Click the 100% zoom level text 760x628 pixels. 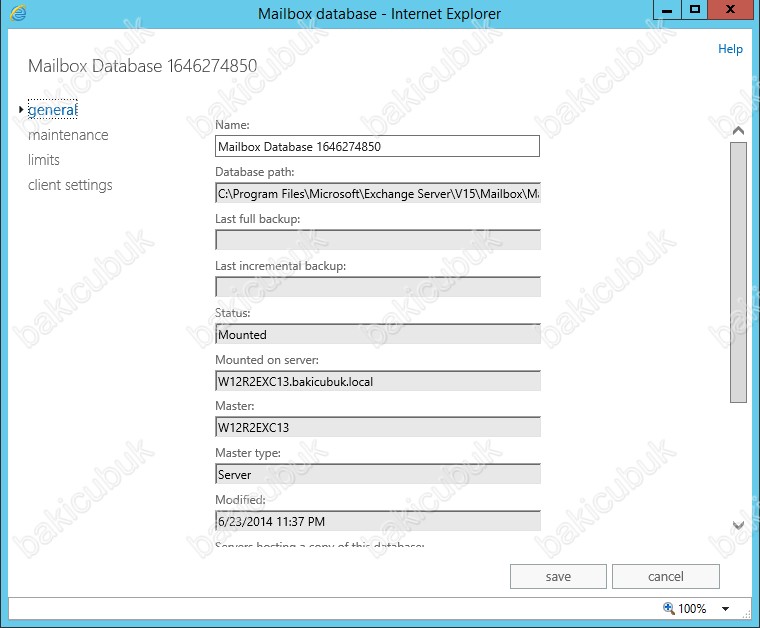(x=692, y=609)
